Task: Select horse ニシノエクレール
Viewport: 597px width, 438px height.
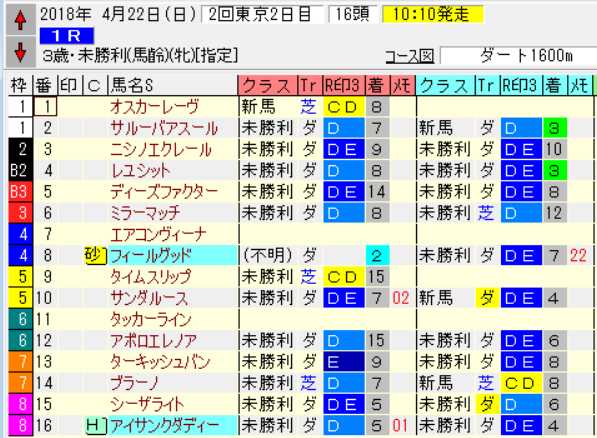Action: (x=161, y=149)
